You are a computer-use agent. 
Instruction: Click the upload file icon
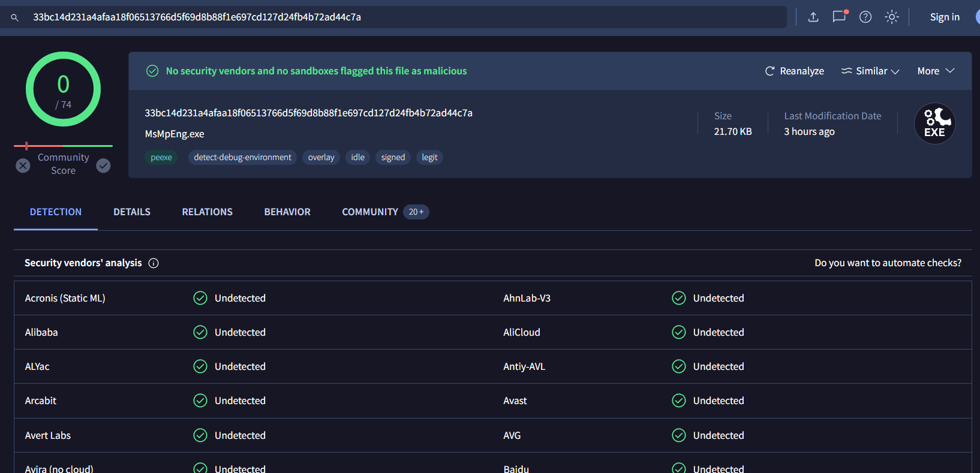tap(813, 17)
